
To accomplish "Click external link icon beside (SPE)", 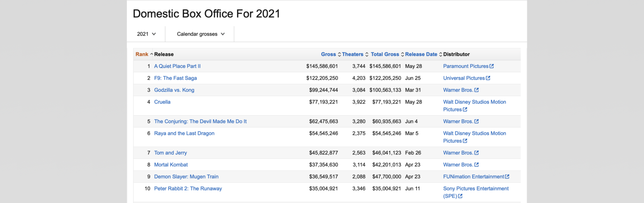I will click(460, 196).
